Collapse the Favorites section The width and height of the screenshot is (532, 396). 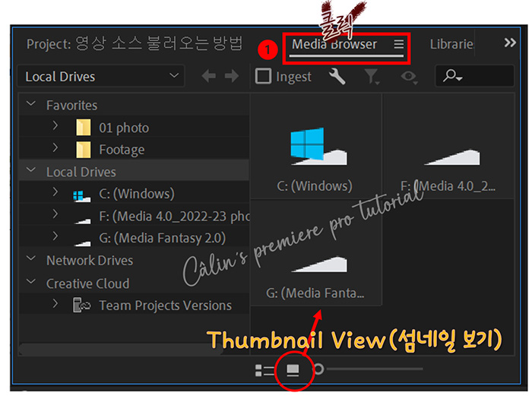point(31,104)
